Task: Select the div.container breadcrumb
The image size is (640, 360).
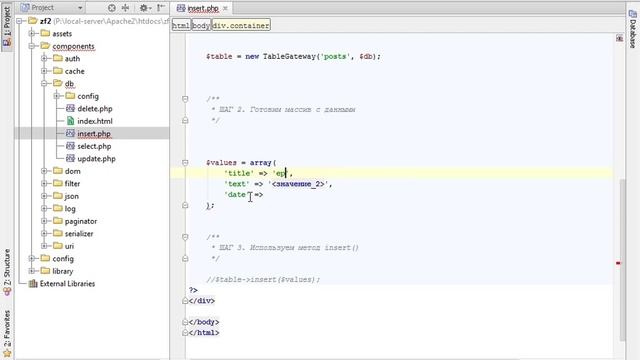Action: (x=240, y=25)
